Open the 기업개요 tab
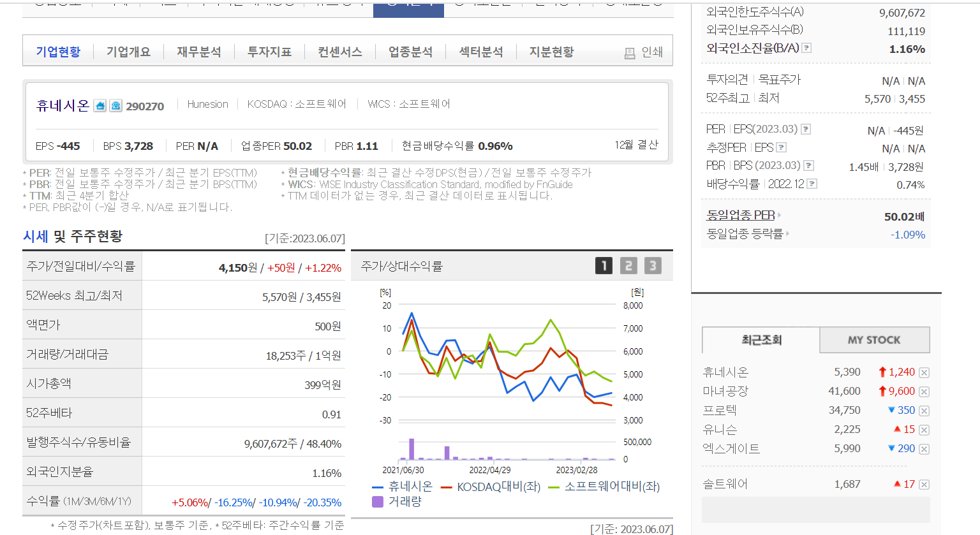The image size is (980, 535). (128, 52)
